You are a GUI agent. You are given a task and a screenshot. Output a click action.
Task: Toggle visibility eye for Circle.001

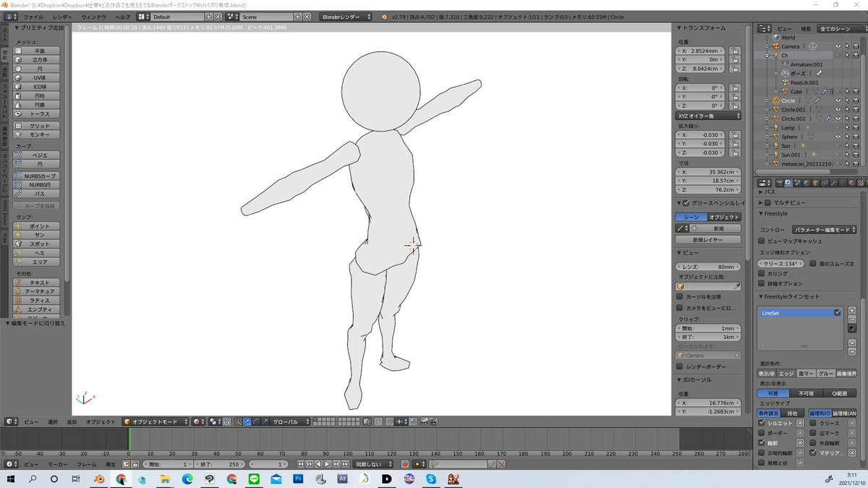[838, 109]
